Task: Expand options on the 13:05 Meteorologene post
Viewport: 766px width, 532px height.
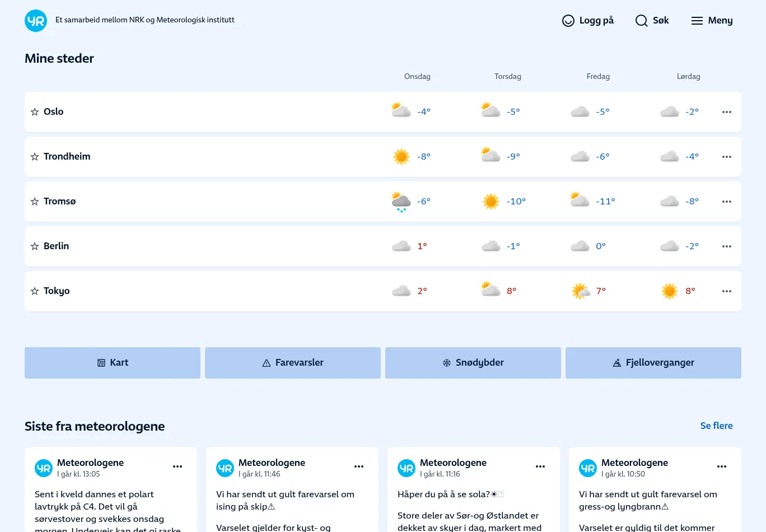Action: point(178,466)
